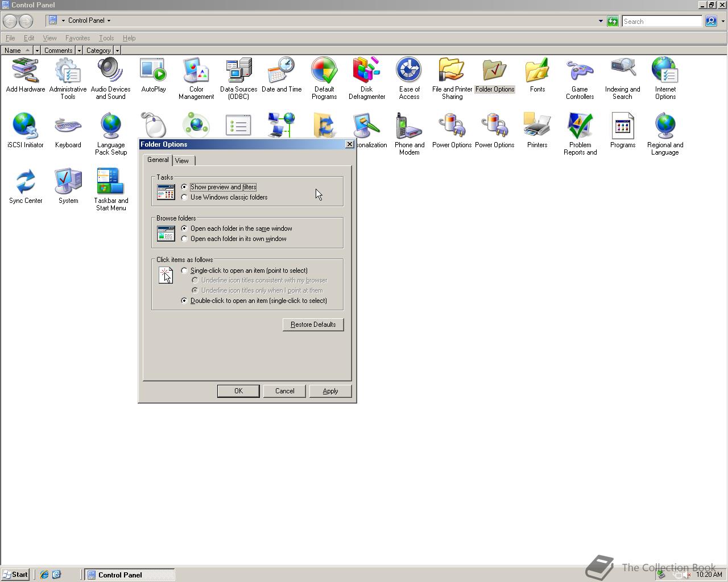Switch to the View tab
Image resolution: width=728 pixels, height=582 pixels.
click(182, 161)
